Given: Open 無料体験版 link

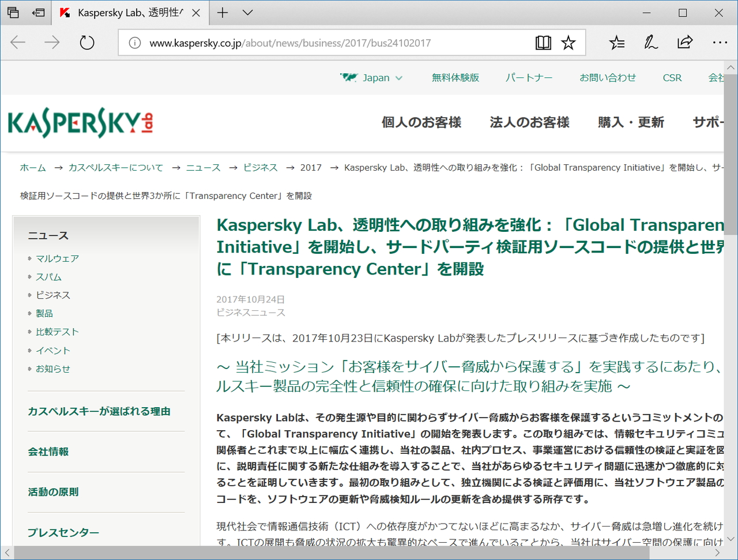Looking at the screenshot, I should (x=455, y=78).
